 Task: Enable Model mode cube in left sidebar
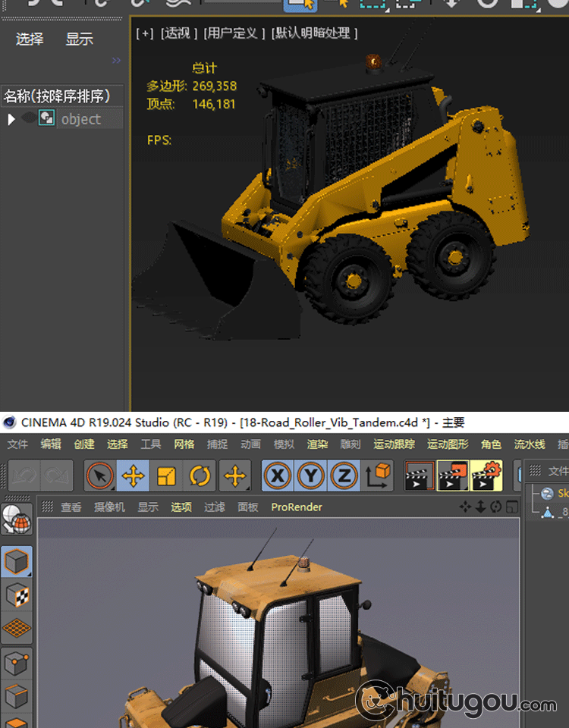(x=17, y=562)
